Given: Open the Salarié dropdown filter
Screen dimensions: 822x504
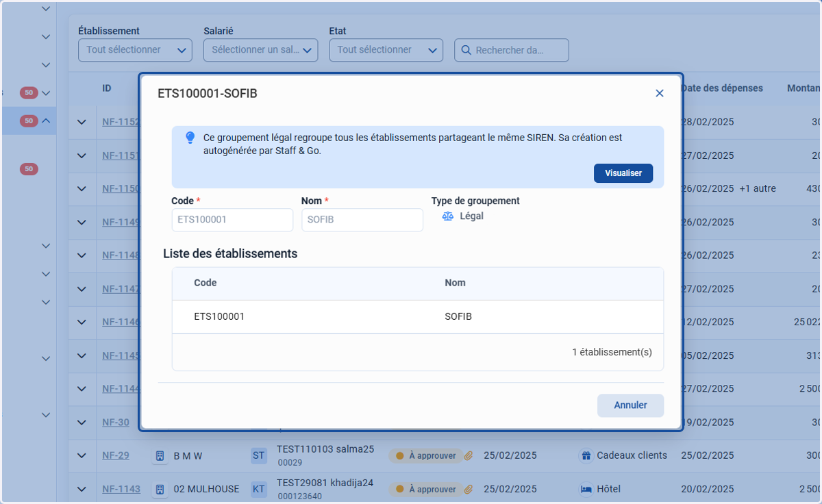Looking at the screenshot, I should pyautogui.click(x=260, y=50).
